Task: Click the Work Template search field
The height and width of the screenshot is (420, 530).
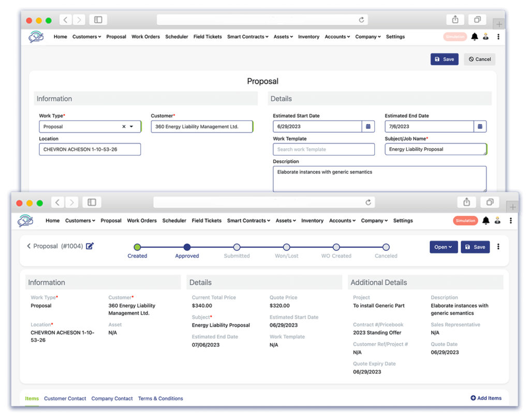Action: 323,149
